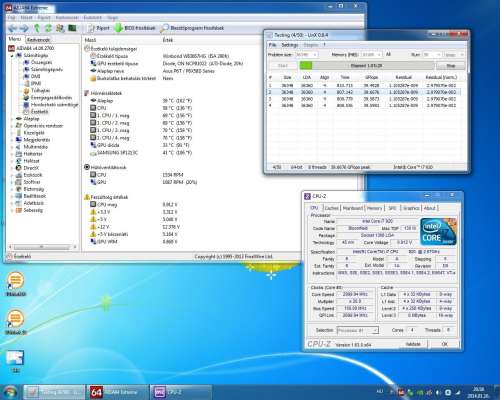
Task: Switch to Memory tab in CPU-Z
Action: click(374, 208)
